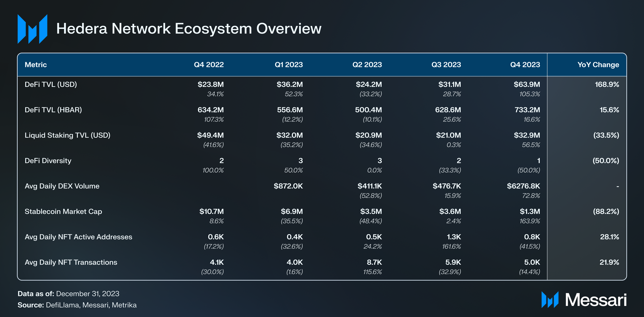The width and height of the screenshot is (644, 317).
Task: Select the "$36.2M" DeFi TVL value
Action: [x=290, y=84]
